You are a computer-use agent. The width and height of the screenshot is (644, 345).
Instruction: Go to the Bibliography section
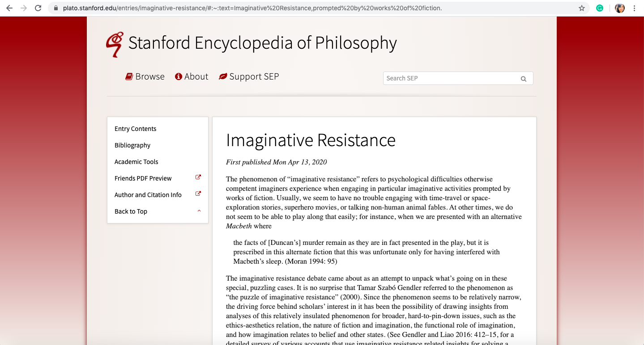132,145
